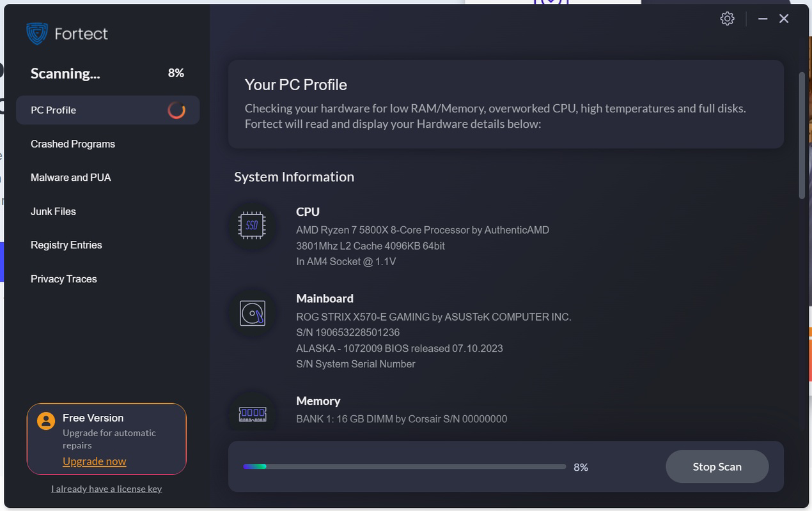Click the 8% label beside progress bar
812x511 pixels.
(581, 468)
